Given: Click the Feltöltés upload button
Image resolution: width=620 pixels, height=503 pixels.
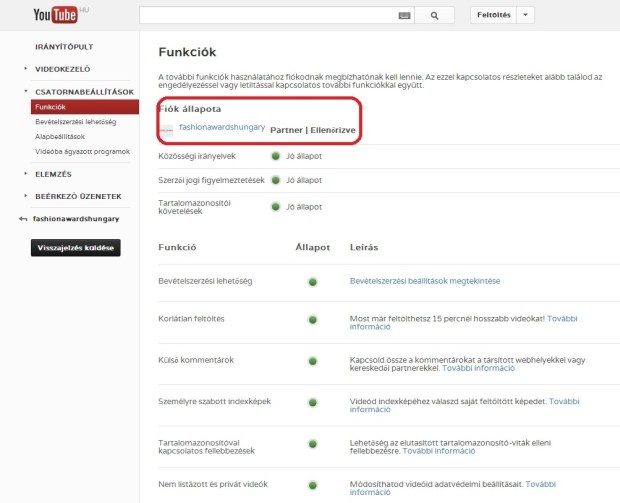Looking at the screenshot, I should point(493,15).
